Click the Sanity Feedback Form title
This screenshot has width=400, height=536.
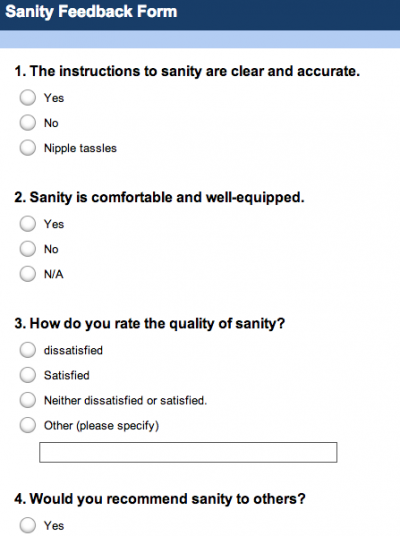pos(91,12)
